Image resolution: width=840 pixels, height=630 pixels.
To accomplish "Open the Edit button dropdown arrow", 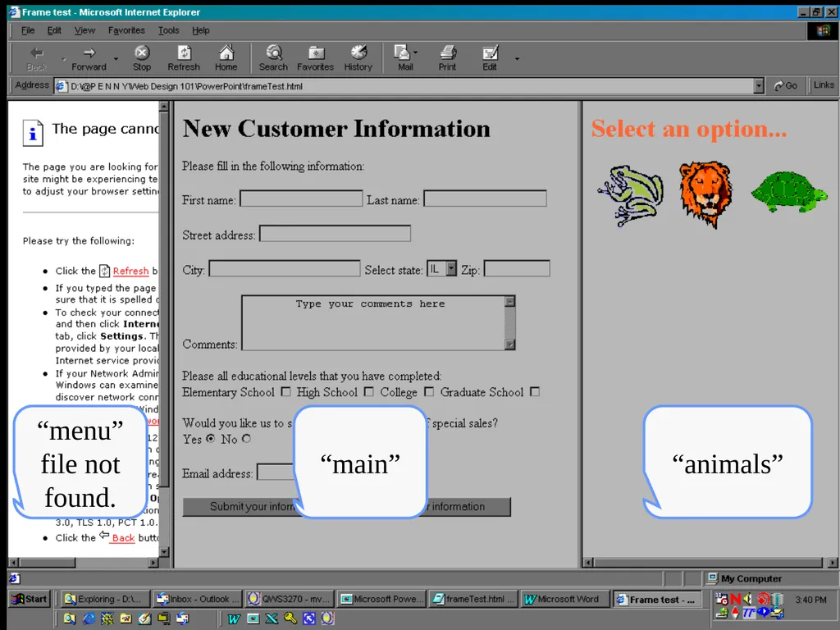I will (517, 58).
